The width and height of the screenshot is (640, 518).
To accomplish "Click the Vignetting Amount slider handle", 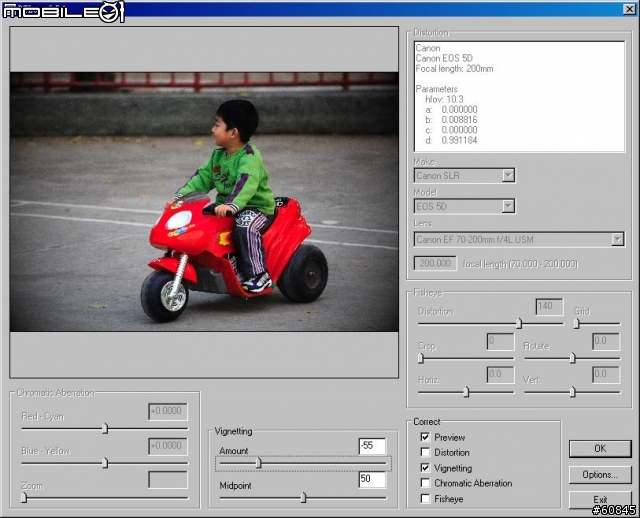I will (258, 463).
